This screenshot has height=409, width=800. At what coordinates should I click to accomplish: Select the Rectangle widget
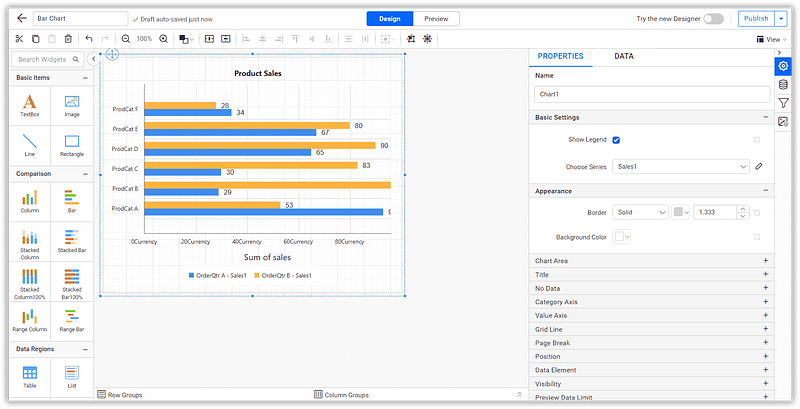pyautogui.click(x=72, y=145)
